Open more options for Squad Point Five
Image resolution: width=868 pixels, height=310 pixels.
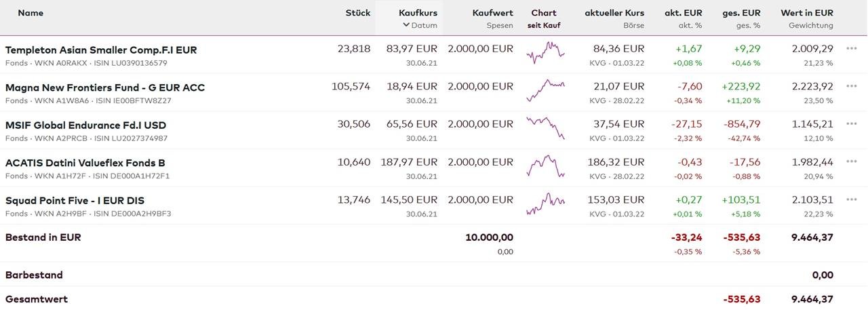(x=852, y=199)
